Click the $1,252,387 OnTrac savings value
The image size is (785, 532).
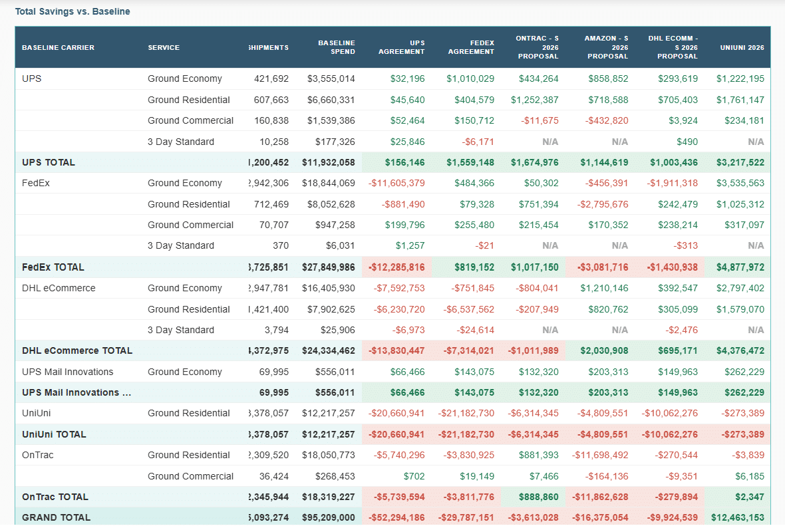[534, 100]
